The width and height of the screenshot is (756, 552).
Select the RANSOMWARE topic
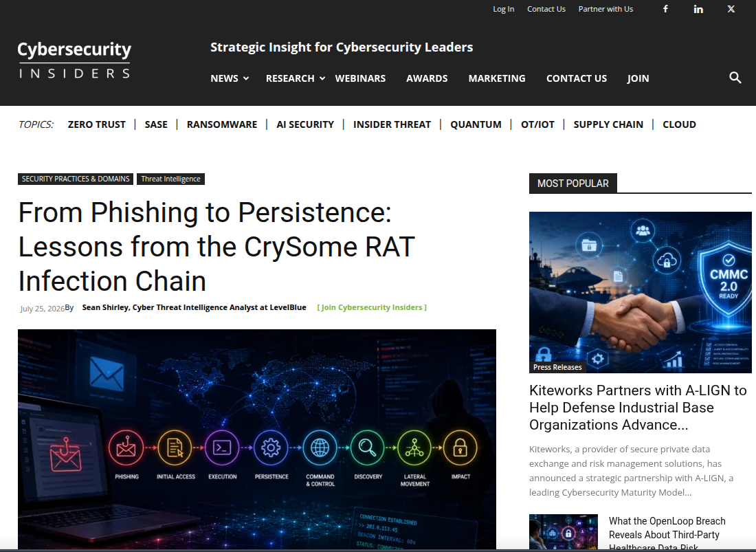click(x=222, y=124)
